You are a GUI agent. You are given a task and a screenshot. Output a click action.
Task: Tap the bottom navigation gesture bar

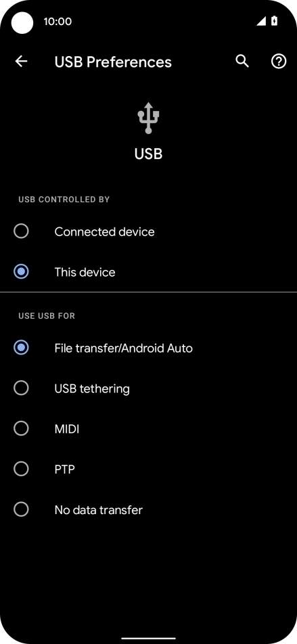149,639
